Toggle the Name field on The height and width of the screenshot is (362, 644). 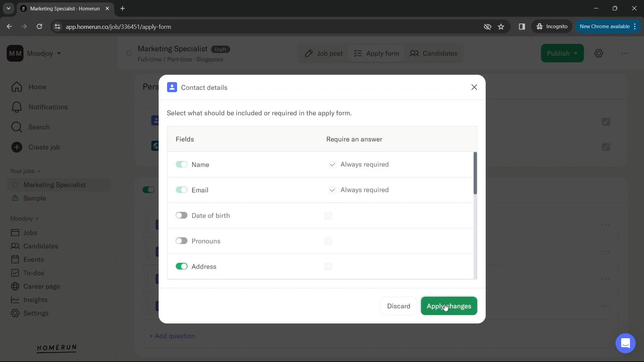pyautogui.click(x=182, y=165)
